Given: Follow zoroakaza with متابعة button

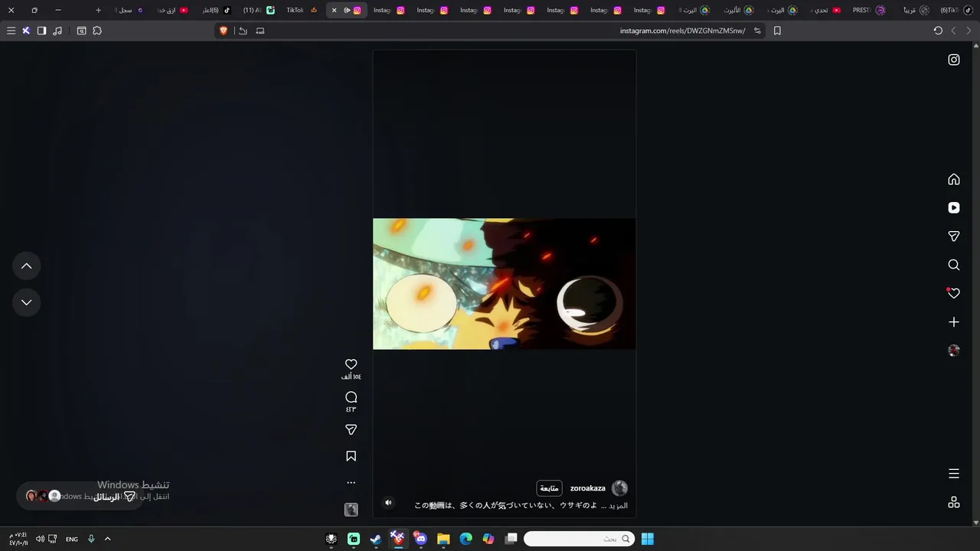Looking at the screenshot, I should pyautogui.click(x=549, y=488).
